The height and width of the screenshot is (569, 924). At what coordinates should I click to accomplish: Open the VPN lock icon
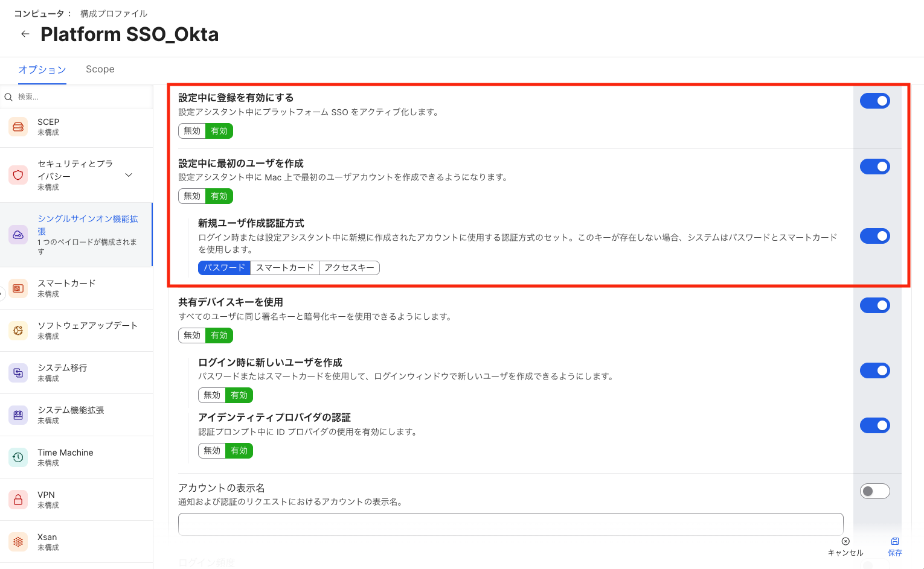pyautogui.click(x=18, y=500)
